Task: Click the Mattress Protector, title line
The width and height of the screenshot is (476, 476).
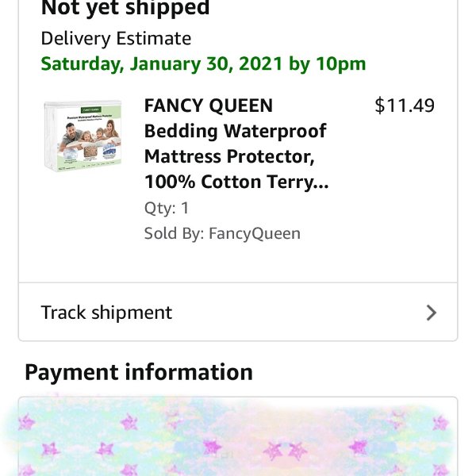Action: (229, 156)
